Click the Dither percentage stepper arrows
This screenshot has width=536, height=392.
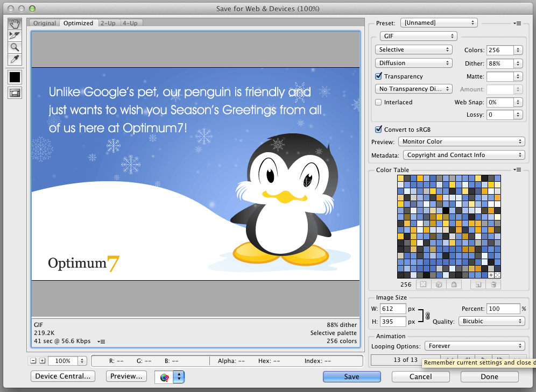coord(518,63)
